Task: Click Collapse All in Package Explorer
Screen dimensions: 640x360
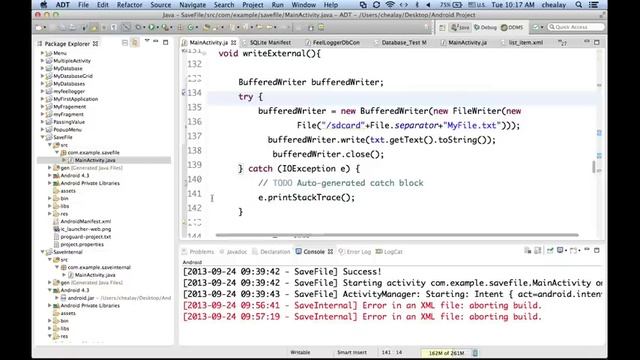Action: pos(125,42)
